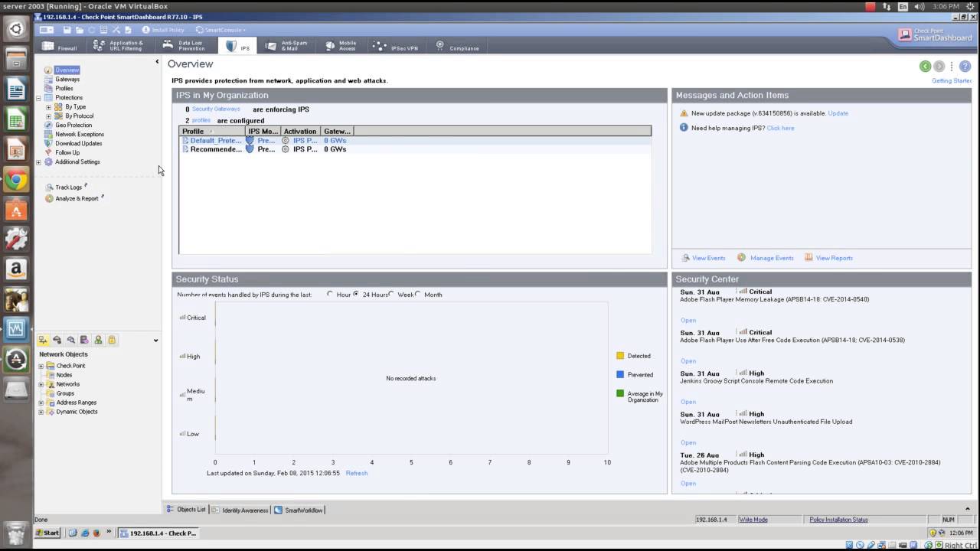The image size is (980, 551).
Task: Select the Resources magnifier objects icon
Action: tap(71, 340)
